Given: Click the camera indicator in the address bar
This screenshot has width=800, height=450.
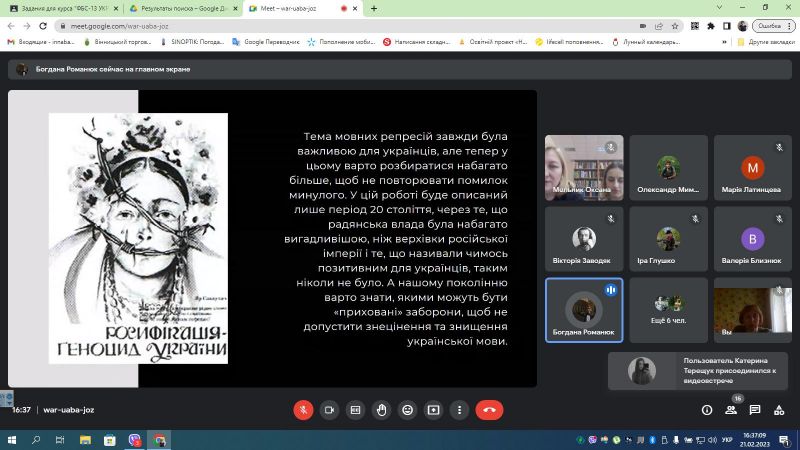Looking at the screenshot, I should coord(643,26).
